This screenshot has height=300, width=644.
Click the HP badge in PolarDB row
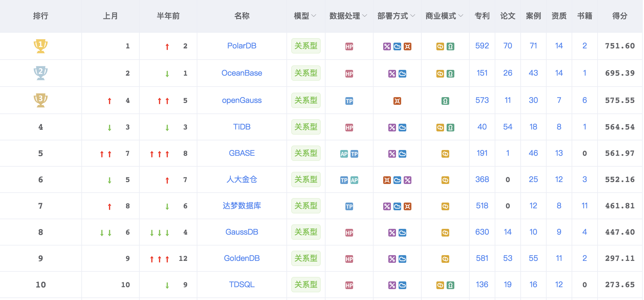tap(349, 46)
